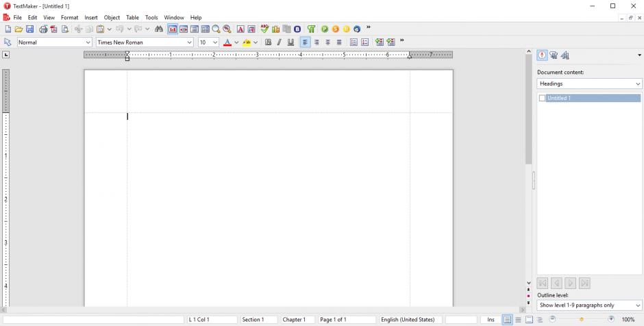This screenshot has width=644, height=326.
Task: Expand the highlight color arrow
Action: pos(256,42)
